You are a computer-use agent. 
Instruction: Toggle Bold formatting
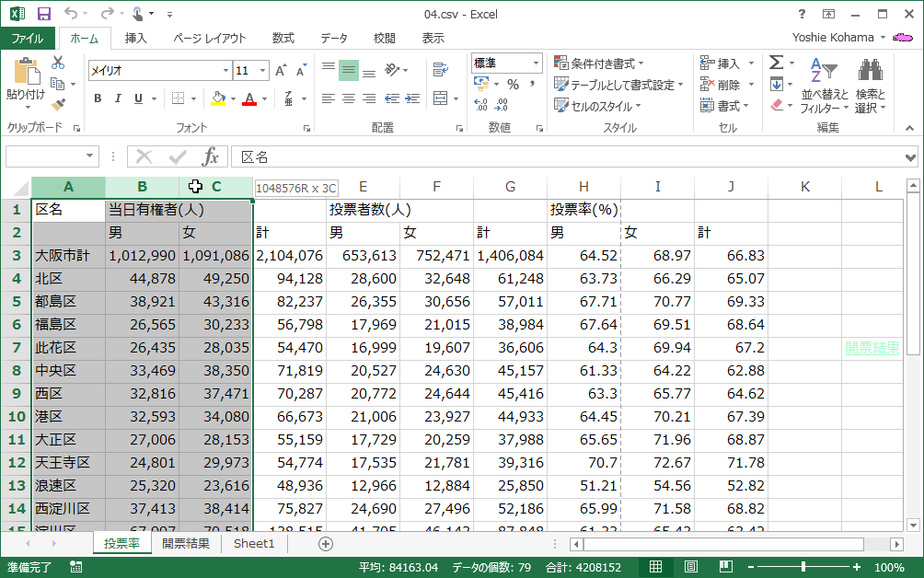tap(98, 98)
